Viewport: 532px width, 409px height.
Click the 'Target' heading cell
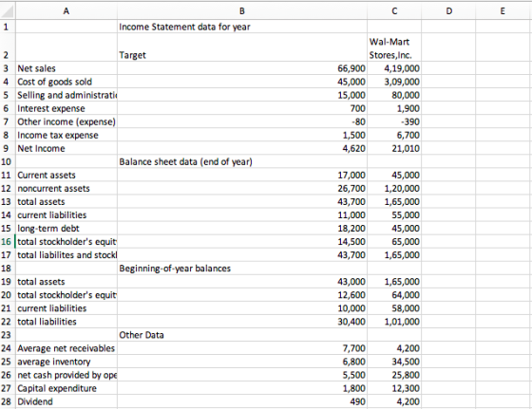coord(242,47)
